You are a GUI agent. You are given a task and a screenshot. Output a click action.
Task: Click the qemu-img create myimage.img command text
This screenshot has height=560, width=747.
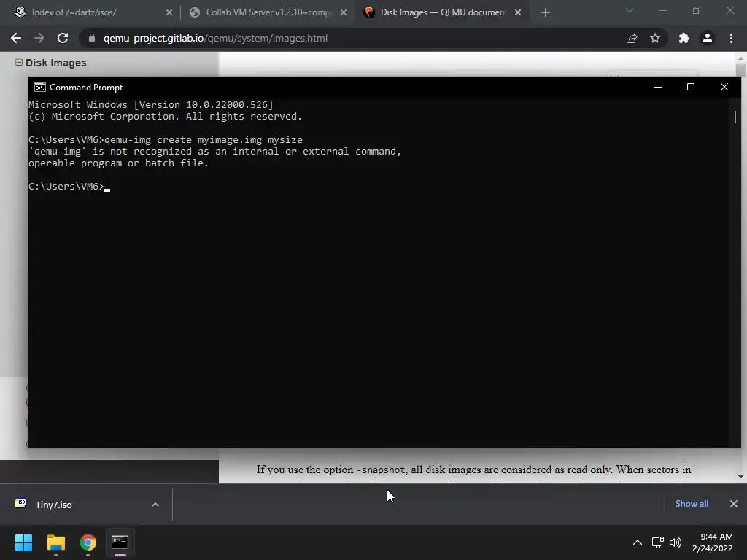coord(204,140)
